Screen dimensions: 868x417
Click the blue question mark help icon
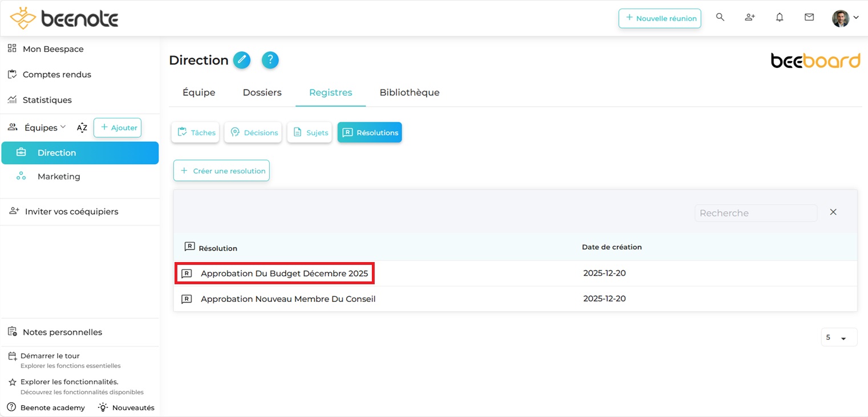coord(270,60)
